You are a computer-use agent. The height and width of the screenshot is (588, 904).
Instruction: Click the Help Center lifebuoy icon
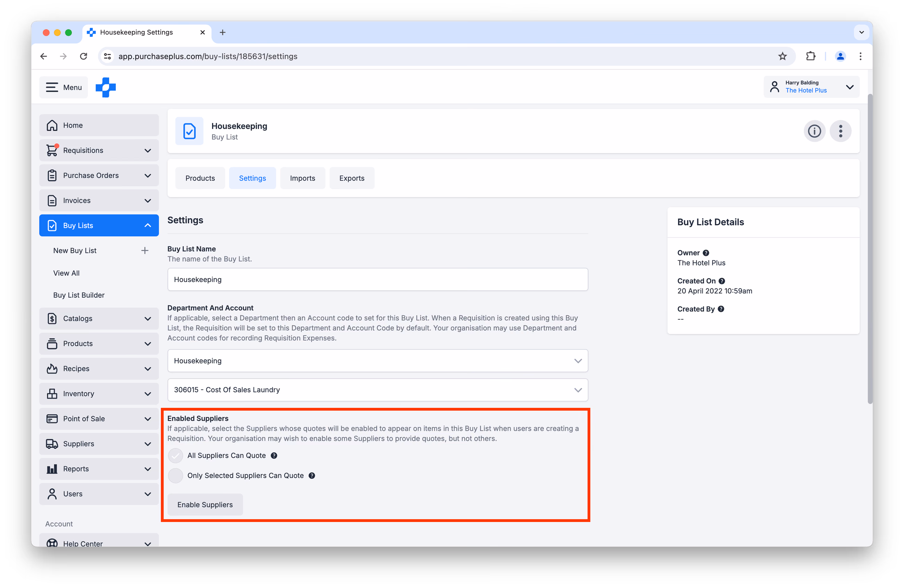pyautogui.click(x=52, y=543)
